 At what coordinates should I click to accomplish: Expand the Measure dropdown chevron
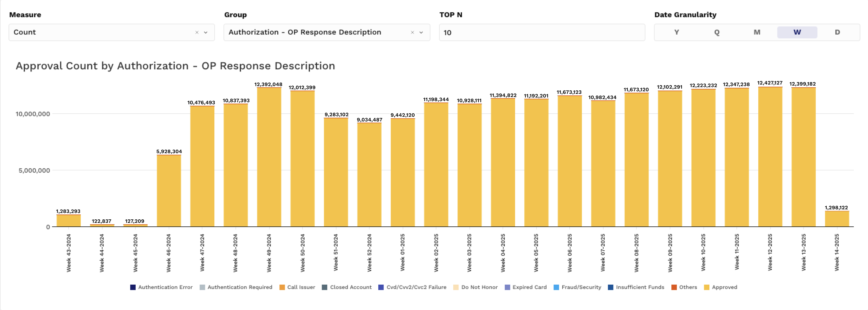[x=206, y=32]
